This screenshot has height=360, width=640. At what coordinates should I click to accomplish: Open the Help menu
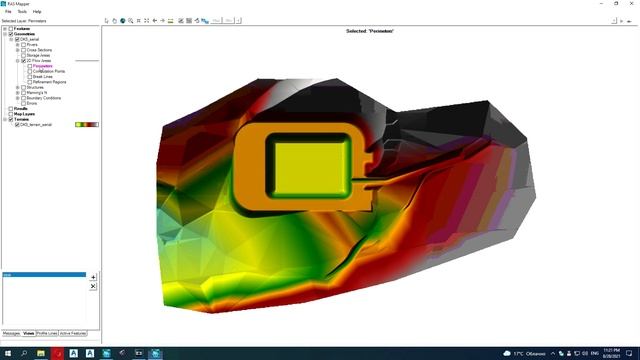pos(37,12)
